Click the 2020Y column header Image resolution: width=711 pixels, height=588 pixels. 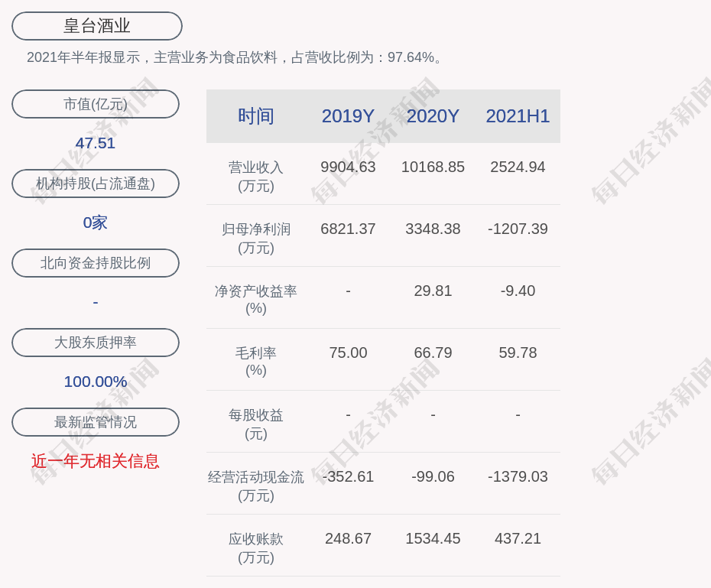click(x=433, y=116)
